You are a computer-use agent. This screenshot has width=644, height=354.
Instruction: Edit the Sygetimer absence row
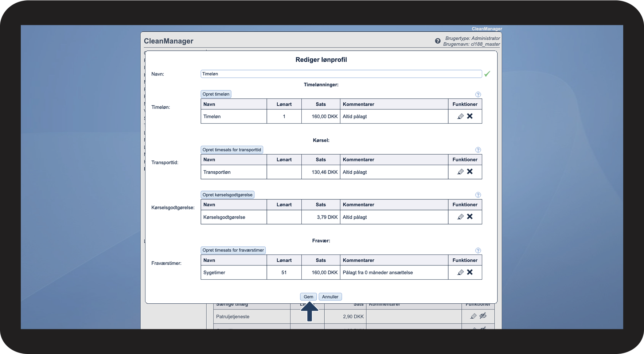click(460, 272)
